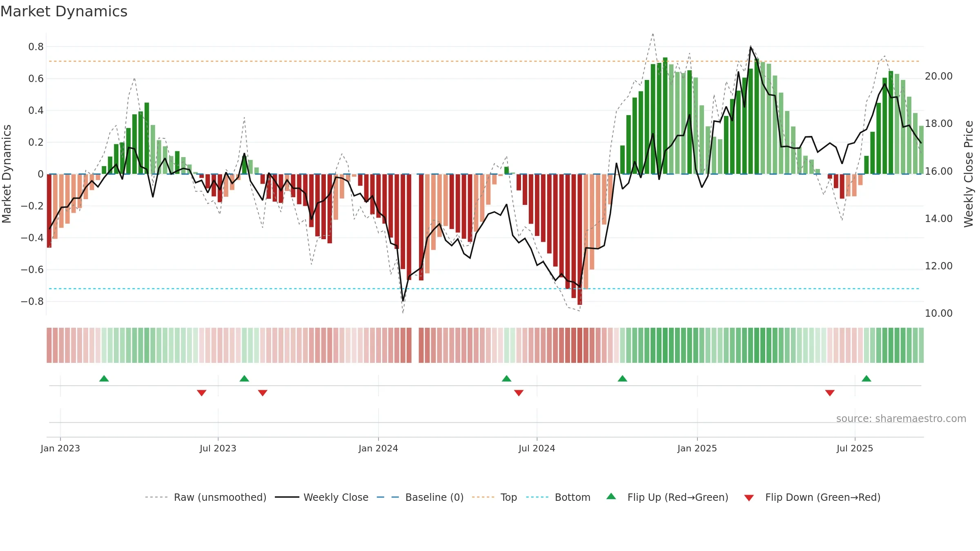Select the green flip-up marker just after Jul 2025

tap(866, 378)
